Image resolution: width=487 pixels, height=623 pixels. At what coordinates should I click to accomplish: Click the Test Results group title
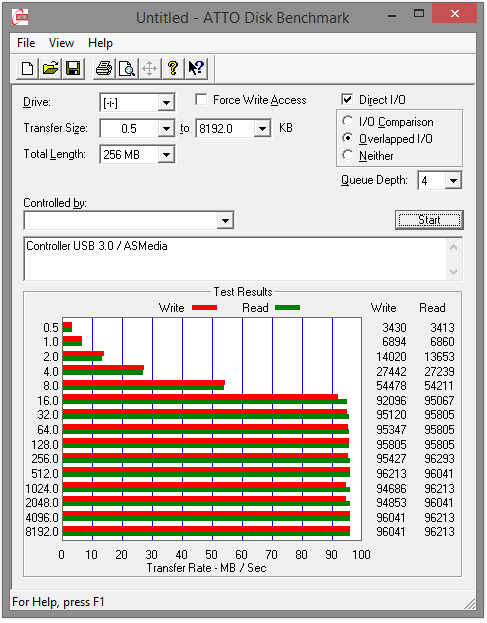point(243,292)
